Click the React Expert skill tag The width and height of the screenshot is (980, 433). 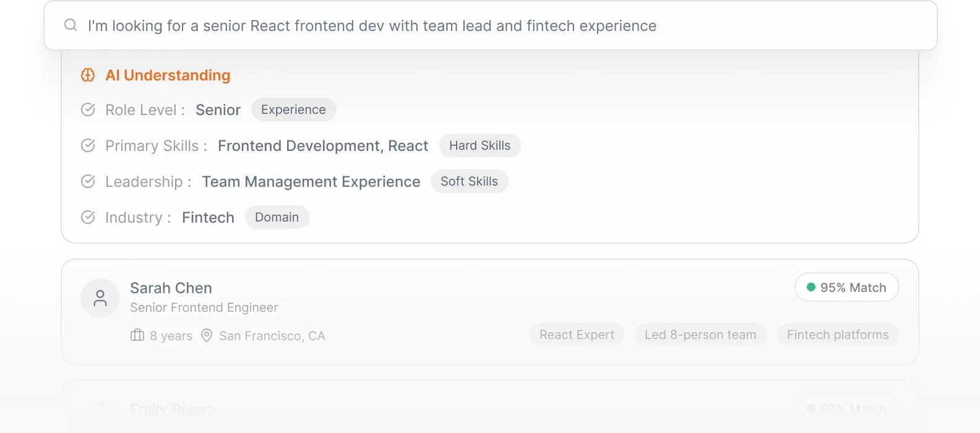tap(577, 335)
